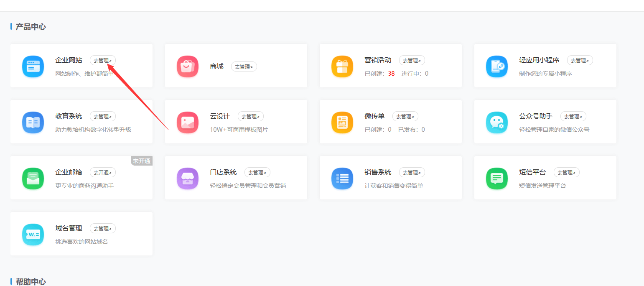Click 去管理 beside 轻应用小程序

tap(580, 60)
